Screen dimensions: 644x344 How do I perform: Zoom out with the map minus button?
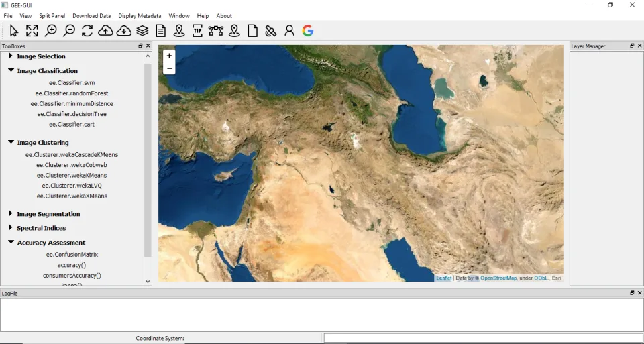[x=169, y=68]
